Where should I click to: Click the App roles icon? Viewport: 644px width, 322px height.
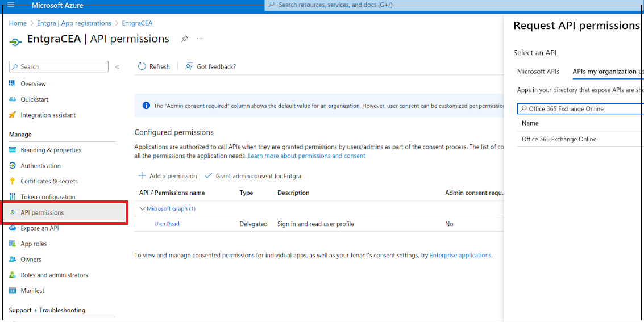click(13, 244)
